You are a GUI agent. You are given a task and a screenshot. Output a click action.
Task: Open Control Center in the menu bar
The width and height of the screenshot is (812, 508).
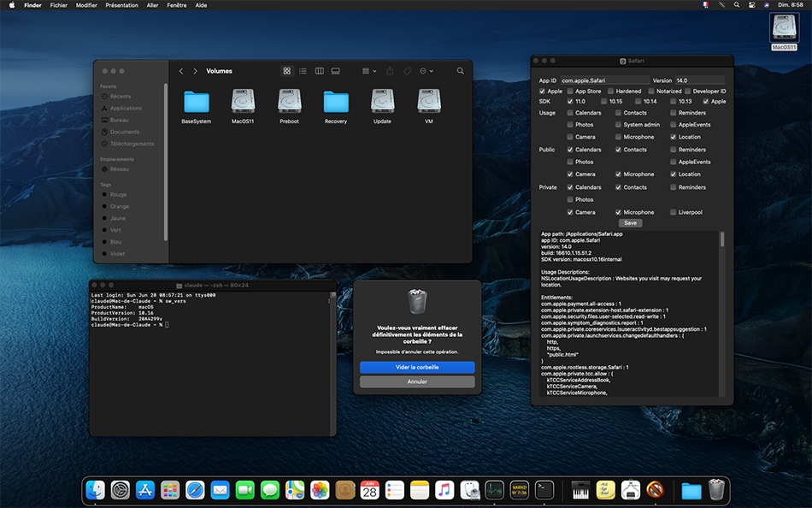coord(751,4)
